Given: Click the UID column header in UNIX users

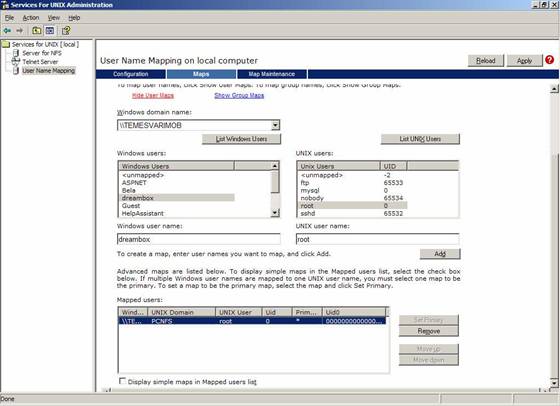Looking at the screenshot, I should tap(393, 166).
